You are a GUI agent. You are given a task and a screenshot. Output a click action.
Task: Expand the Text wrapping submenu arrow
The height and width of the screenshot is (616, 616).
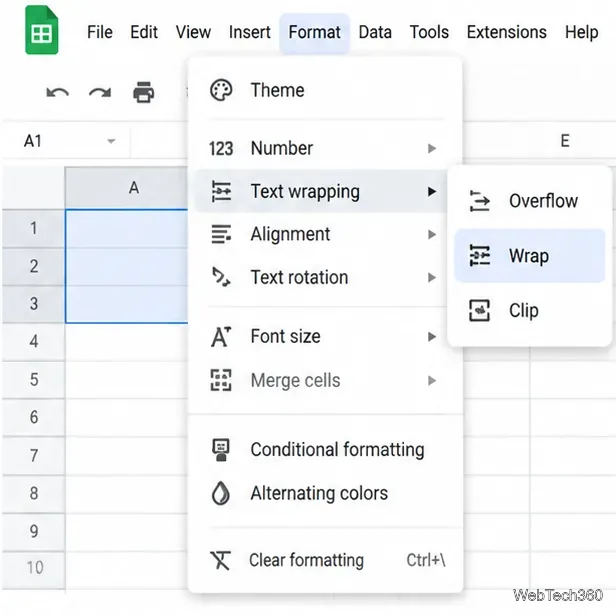(x=432, y=191)
